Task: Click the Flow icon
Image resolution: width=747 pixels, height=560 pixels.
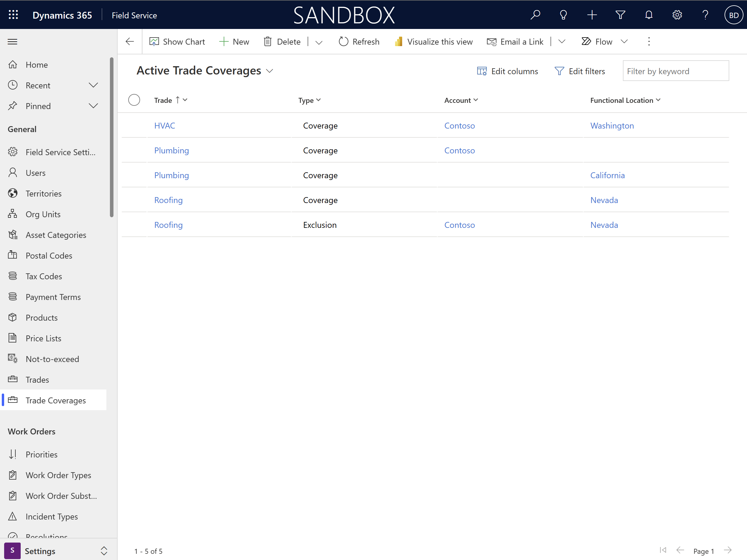Action: 587,41
